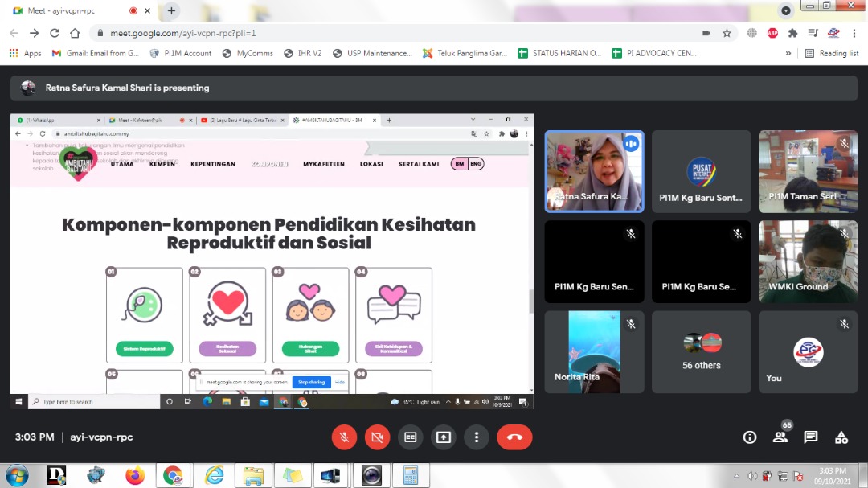Open File Explorer from the taskbar
The image size is (868, 488).
point(253,476)
